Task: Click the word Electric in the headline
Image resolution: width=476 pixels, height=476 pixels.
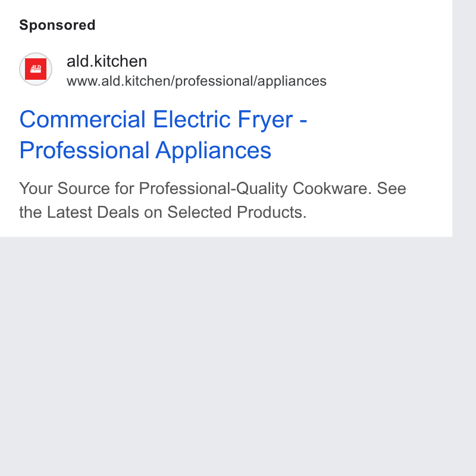Action: pyautogui.click(x=192, y=120)
